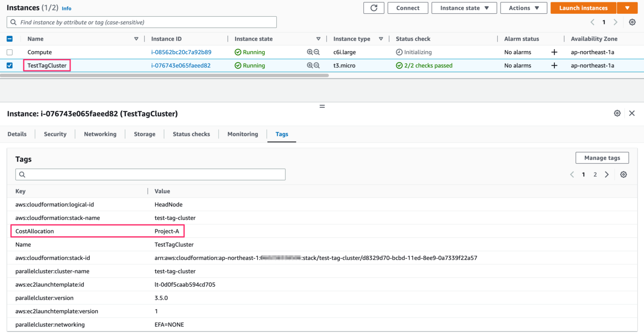Screen dimensions: 644x336
Task: Add alarm for Compute instance via plus icon
Action: (x=554, y=52)
